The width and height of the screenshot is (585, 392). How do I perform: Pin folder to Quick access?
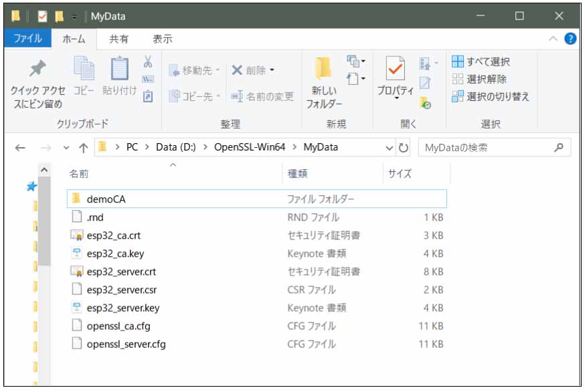37,84
